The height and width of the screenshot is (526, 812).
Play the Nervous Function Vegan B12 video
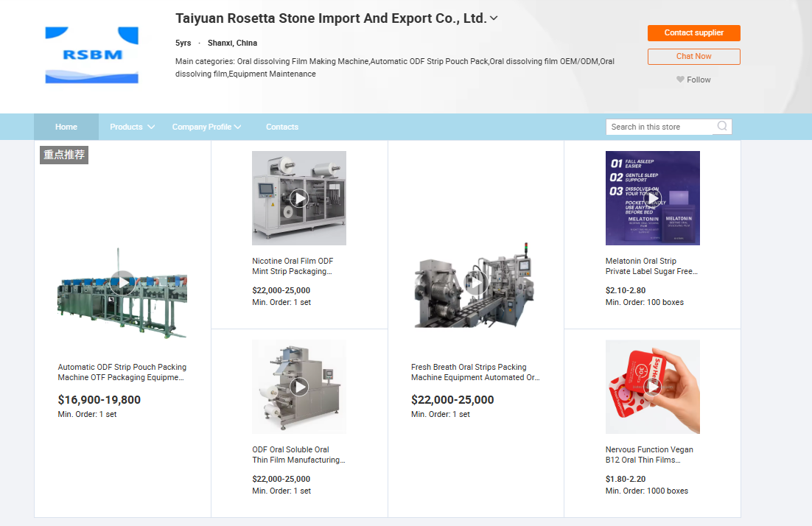653,386
